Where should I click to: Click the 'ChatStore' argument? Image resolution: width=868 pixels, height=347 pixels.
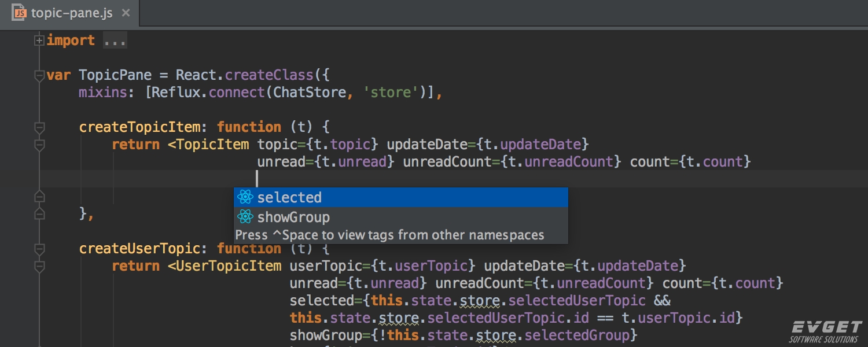310,93
